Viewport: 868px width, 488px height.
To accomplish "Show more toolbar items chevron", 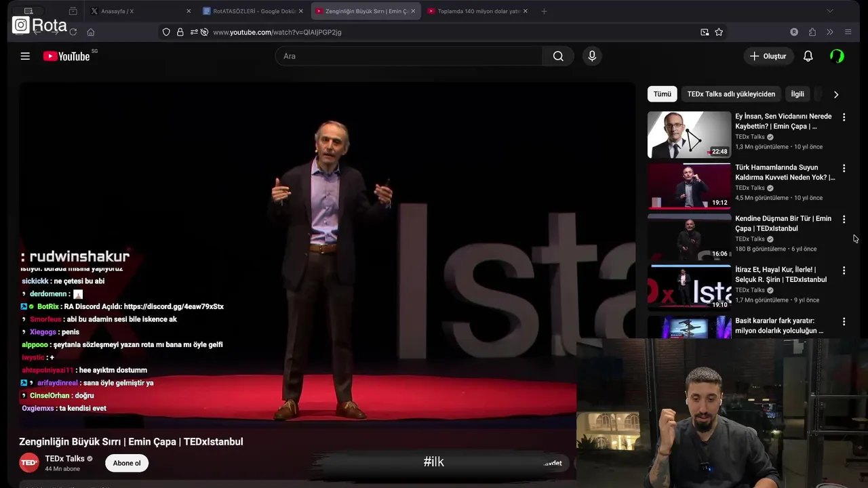I will point(829,32).
